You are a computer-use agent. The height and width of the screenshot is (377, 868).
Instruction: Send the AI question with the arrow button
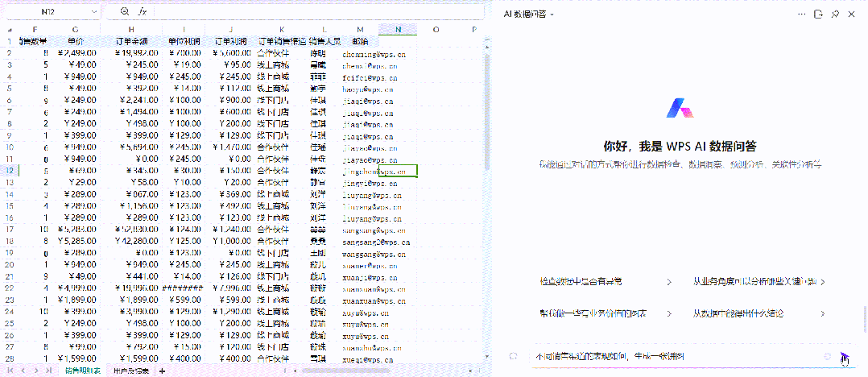click(844, 356)
